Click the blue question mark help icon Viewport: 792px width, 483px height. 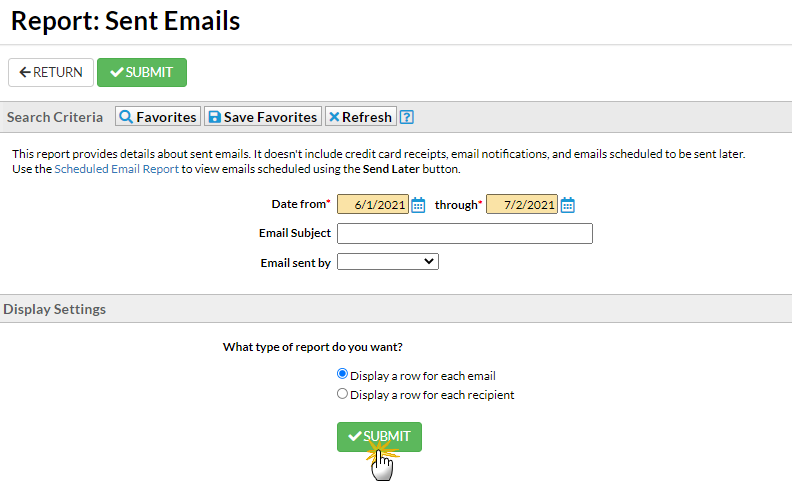407,117
